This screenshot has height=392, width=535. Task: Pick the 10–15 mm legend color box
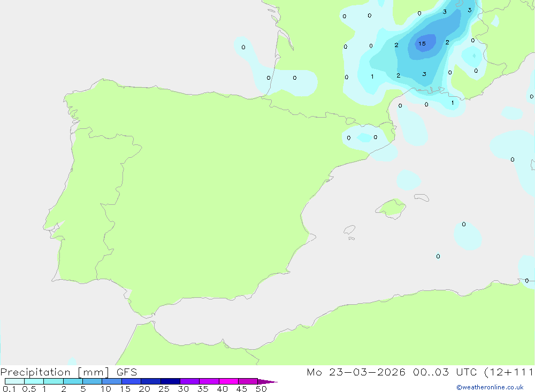click(112, 381)
